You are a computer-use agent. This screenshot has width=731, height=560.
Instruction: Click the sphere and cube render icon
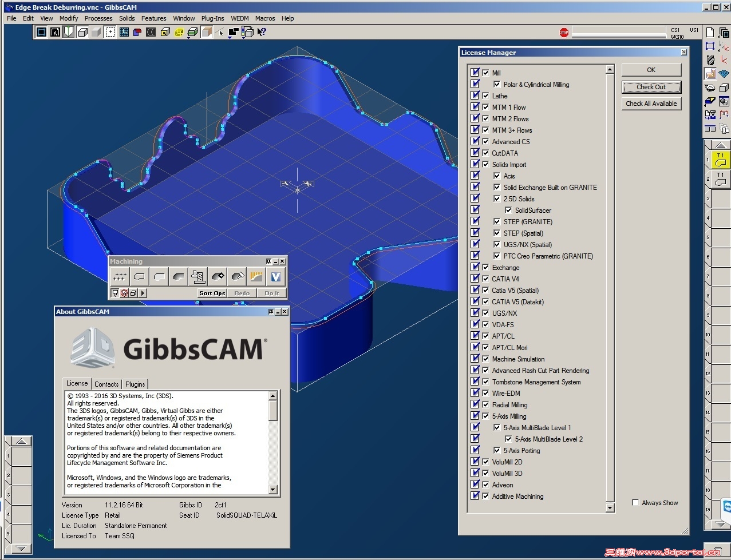(x=724, y=102)
